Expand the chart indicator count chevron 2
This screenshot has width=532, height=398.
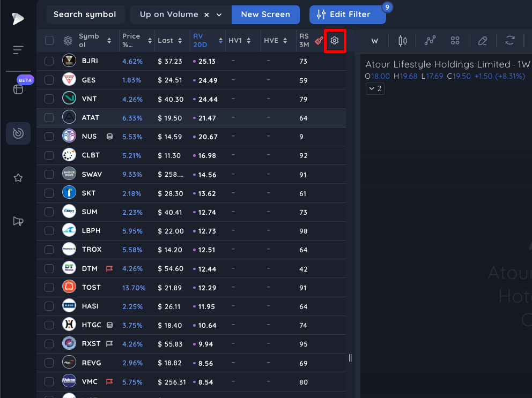point(375,88)
